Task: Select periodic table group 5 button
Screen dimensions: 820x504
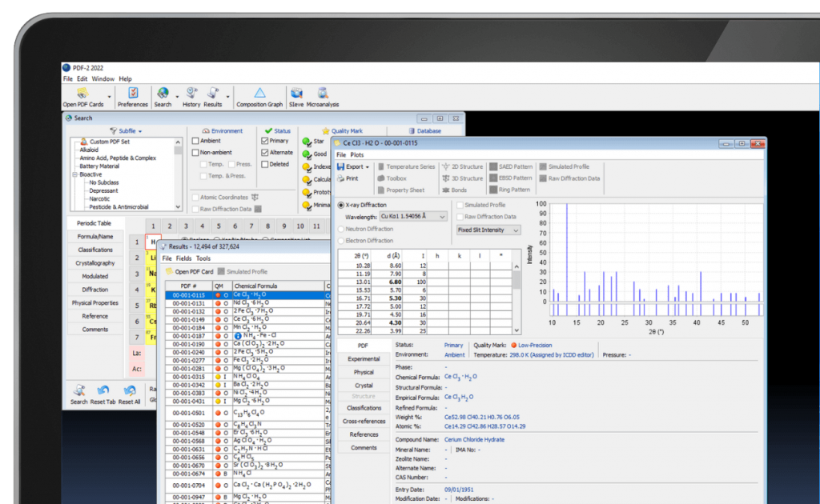Action: coord(219,226)
